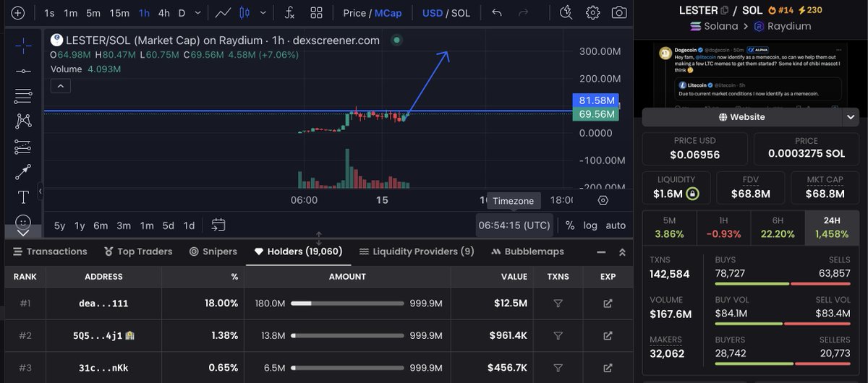Click the 06:54:15 (UTC) time button
Viewport: 868px width, 383px height.
(x=514, y=225)
